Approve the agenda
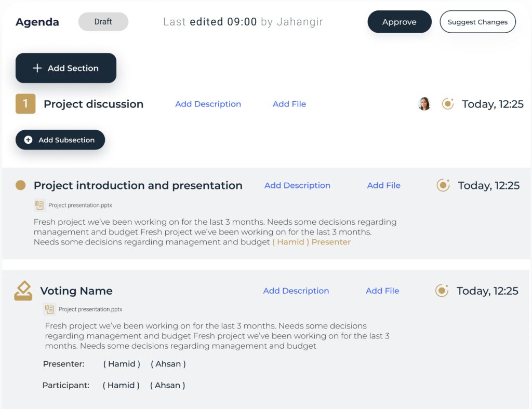The height and width of the screenshot is (409, 532). pyautogui.click(x=400, y=22)
